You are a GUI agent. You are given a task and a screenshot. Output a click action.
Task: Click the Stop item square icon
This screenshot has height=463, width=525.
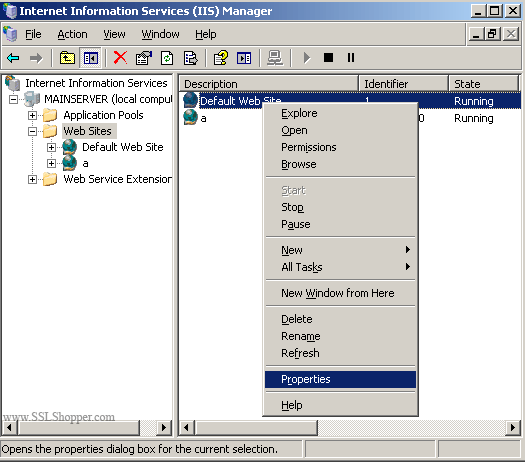tap(328, 58)
